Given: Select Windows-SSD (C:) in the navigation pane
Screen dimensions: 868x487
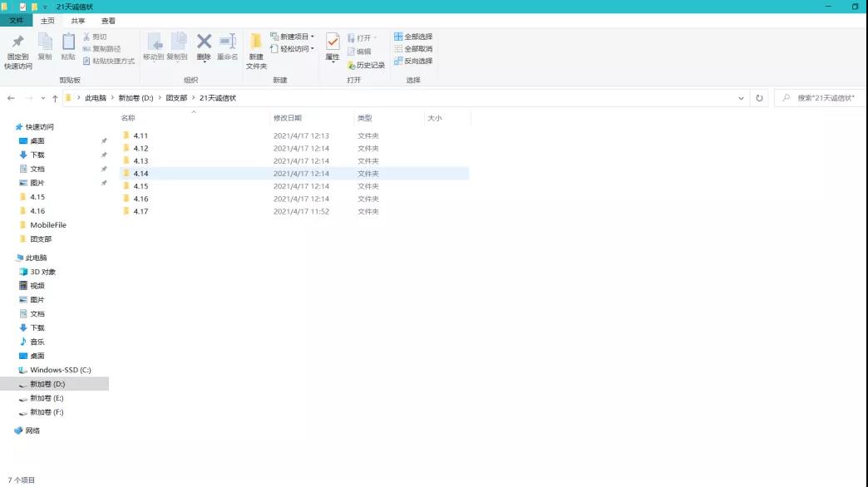Looking at the screenshot, I should pyautogui.click(x=60, y=370).
